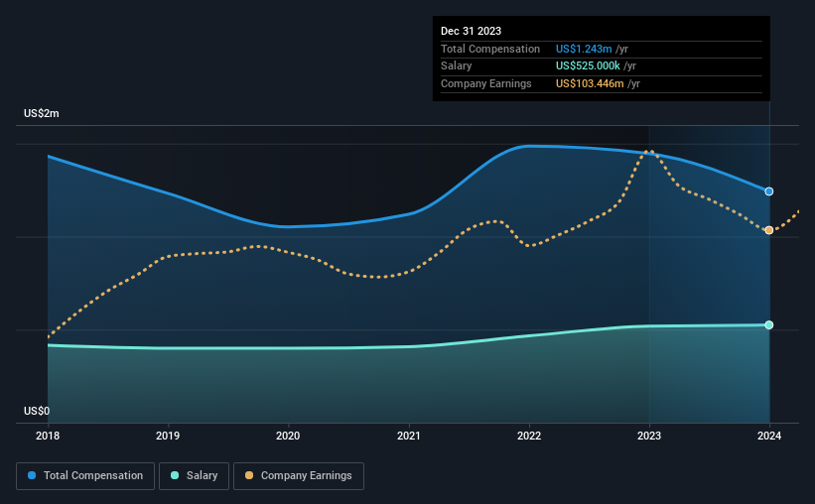Click the US$103.446m company earnings value

click(x=590, y=83)
